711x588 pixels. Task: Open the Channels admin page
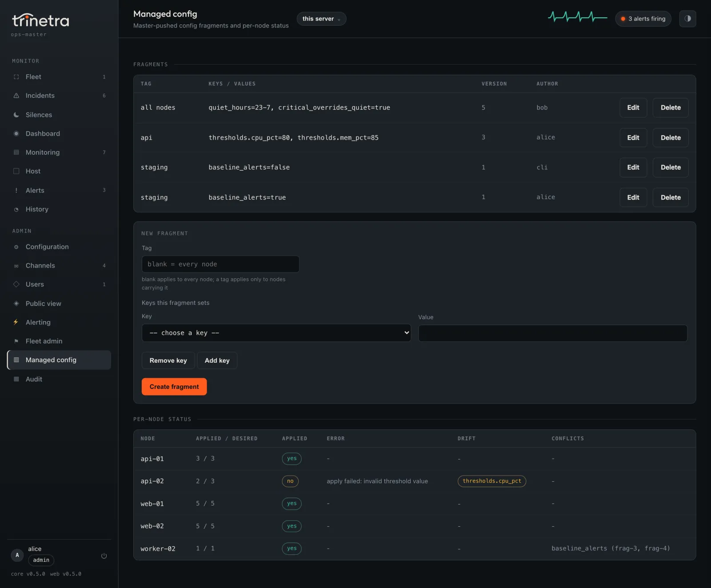tap(59, 266)
